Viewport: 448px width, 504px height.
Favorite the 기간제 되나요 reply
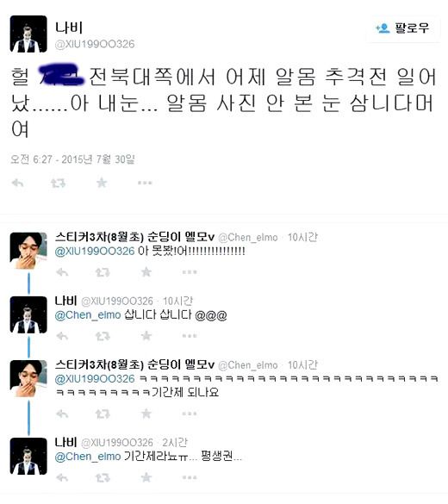tap(146, 414)
